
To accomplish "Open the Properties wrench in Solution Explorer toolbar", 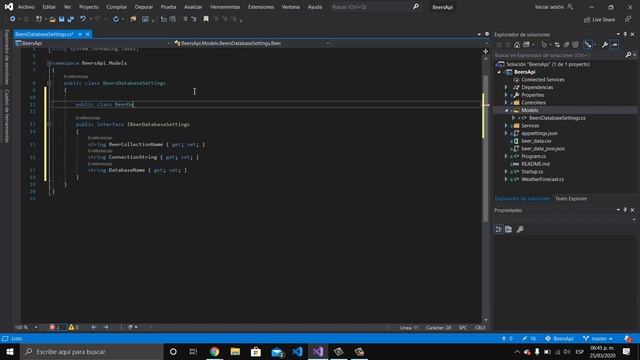I will coord(604,45).
